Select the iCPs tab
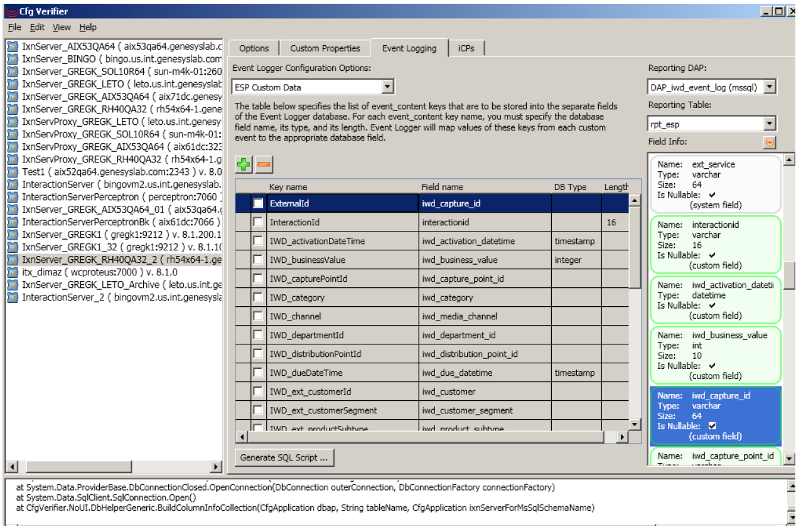This screenshot has width=801, height=532. point(466,48)
